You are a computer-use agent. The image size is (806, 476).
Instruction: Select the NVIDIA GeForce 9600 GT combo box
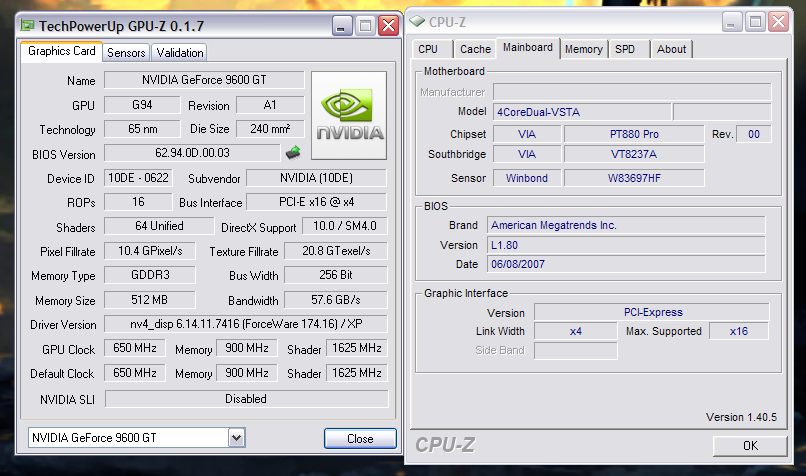[x=137, y=438]
